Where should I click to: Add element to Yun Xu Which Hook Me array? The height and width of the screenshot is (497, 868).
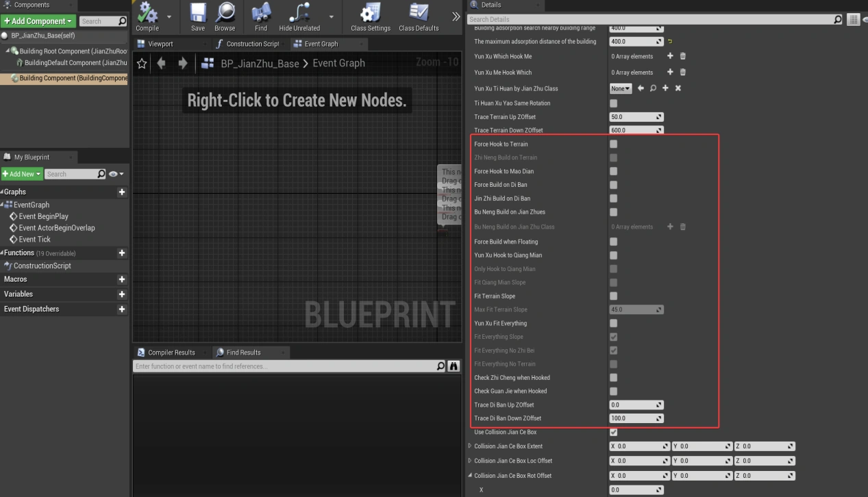point(670,56)
